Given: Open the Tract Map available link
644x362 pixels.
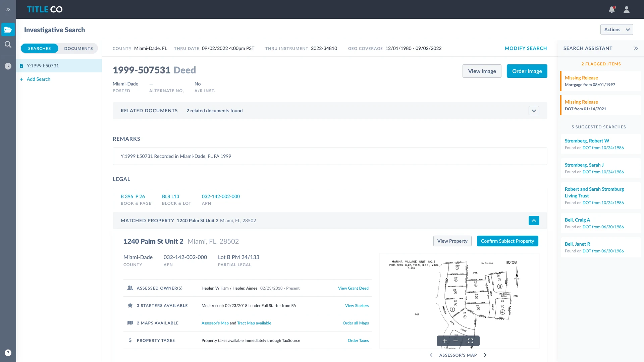Looking at the screenshot, I should [x=254, y=323].
